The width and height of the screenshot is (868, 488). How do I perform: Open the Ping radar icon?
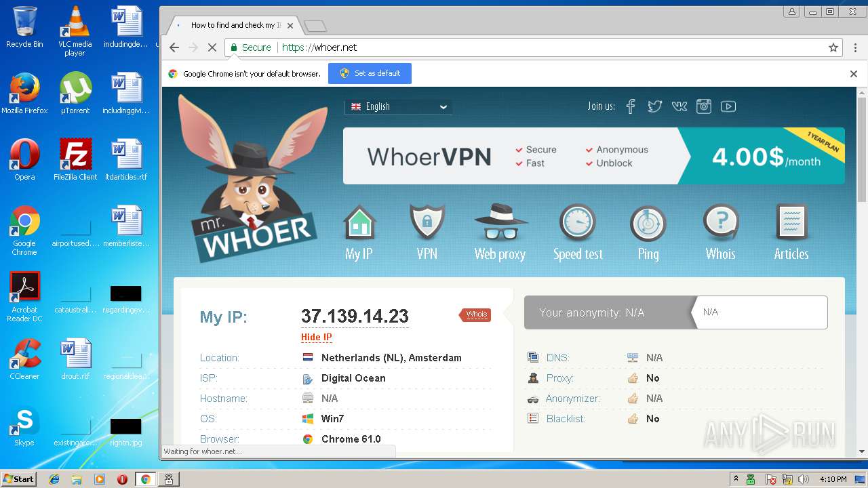(648, 223)
